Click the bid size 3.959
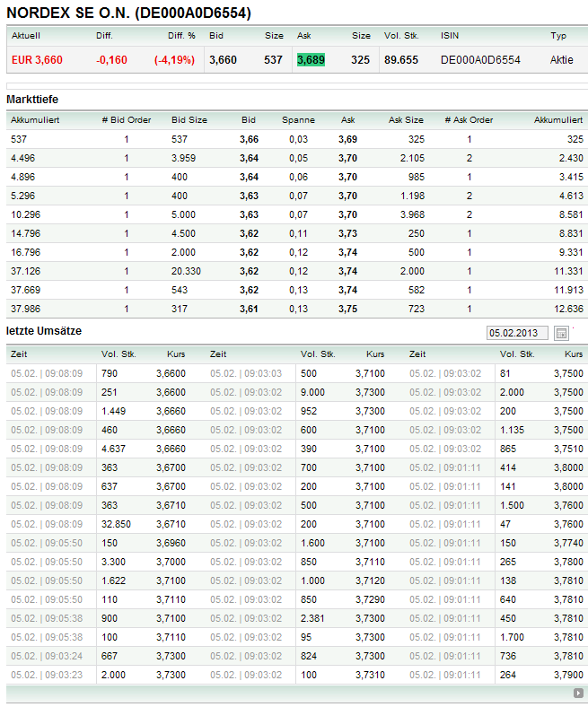 point(184,158)
